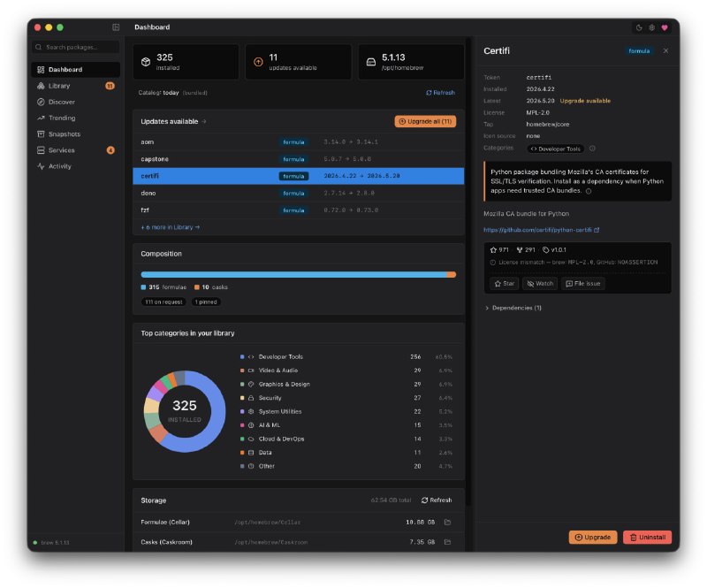Screen dimensions: 707x588
Task: Open Discover in the sidebar
Action: coord(76,102)
